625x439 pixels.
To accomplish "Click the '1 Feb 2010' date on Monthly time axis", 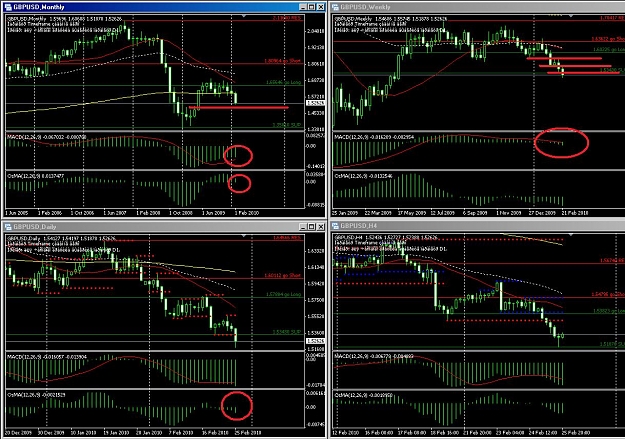I will point(247,213).
